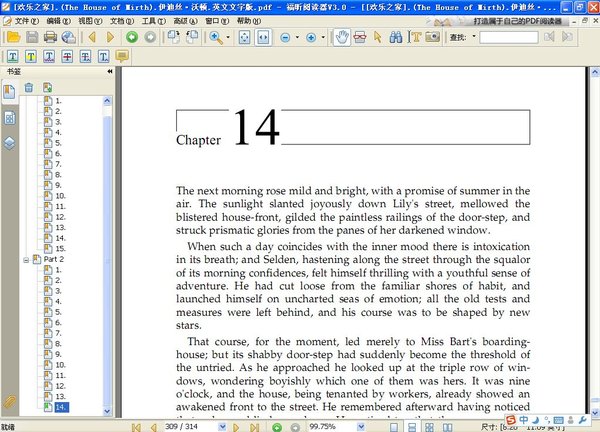
Task: Select the strikeout text tool
Action: [x=67, y=57]
